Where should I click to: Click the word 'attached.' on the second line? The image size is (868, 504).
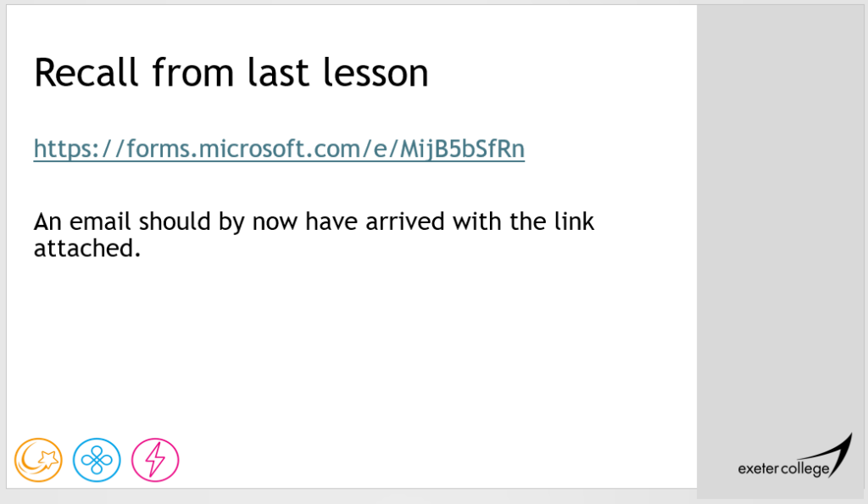point(86,249)
